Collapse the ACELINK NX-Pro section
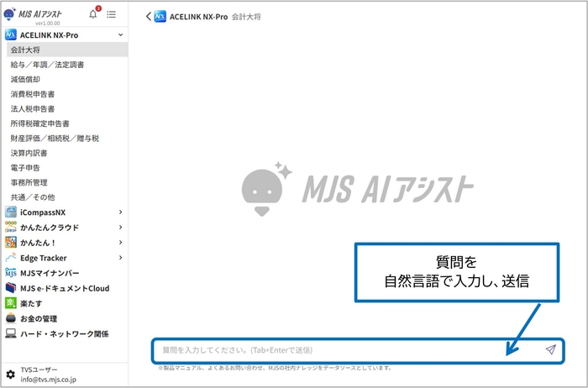588x388 pixels. 121,35
